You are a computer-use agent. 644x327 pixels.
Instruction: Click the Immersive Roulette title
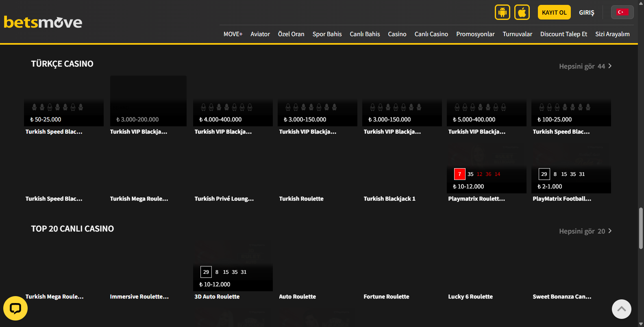tap(139, 297)
